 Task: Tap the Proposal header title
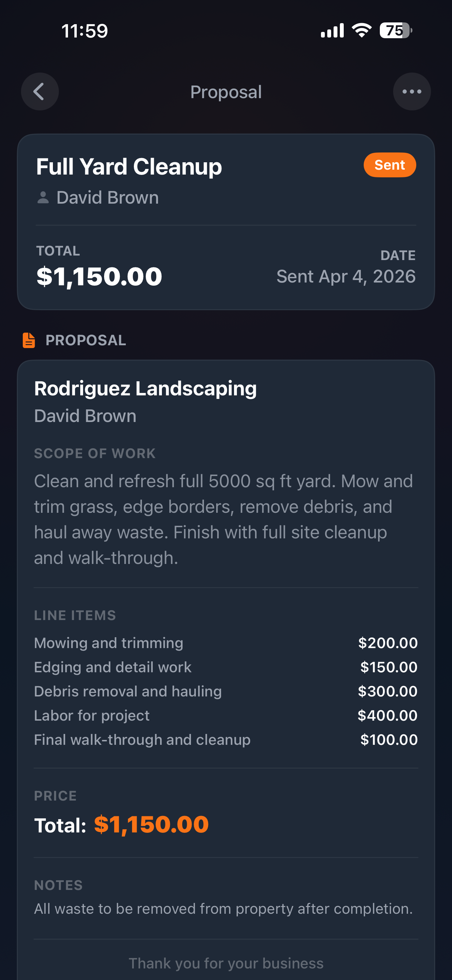[x=226, y=92]
